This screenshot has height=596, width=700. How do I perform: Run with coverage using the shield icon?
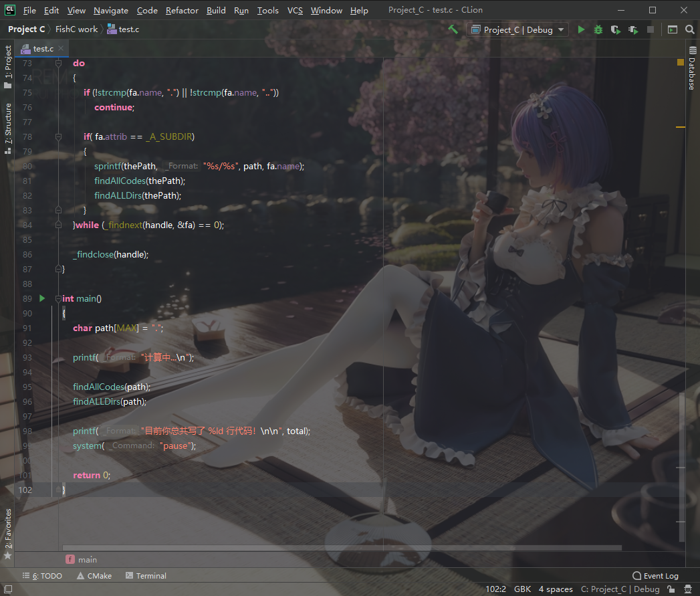pyautogui.click(x=616, y=29)
